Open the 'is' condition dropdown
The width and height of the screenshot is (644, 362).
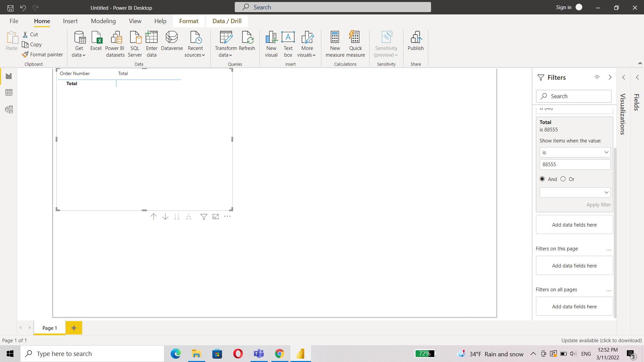point(575,153)
